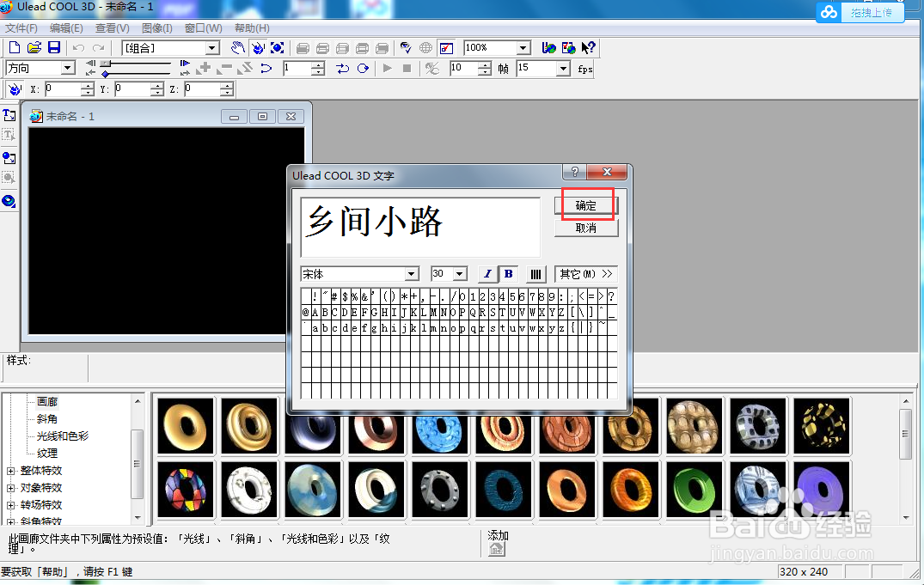The width and height of the screenshot is (924, 585).
Task: Select the Move object hand tool
Action: click(237, 48)
